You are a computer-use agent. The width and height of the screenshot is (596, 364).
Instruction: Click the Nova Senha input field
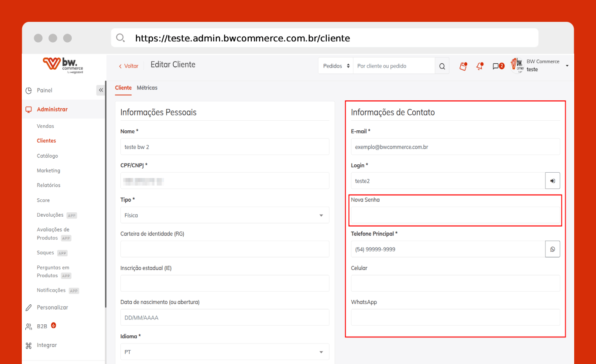tap(455, 215)
